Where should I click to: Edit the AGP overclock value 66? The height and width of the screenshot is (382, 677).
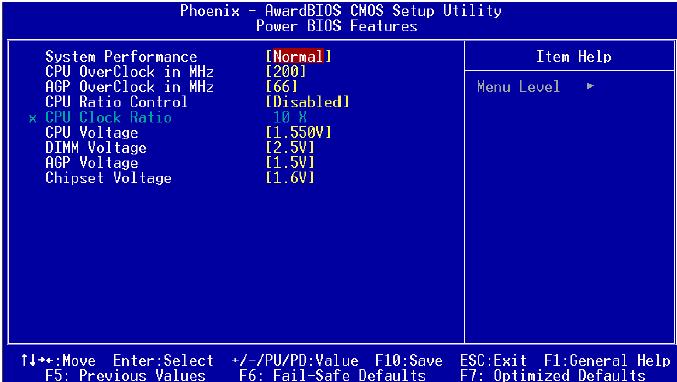pos(282,87)
